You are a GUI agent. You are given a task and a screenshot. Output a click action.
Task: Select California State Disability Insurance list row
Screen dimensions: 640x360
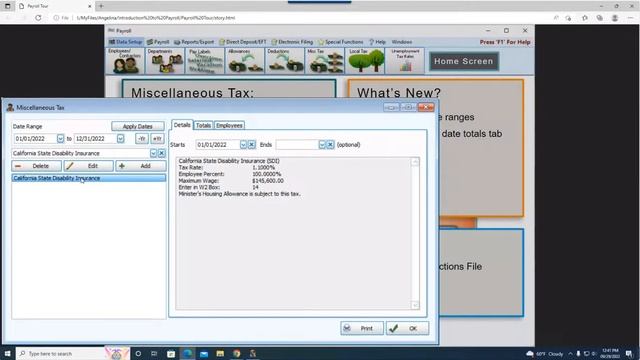[89, 178]
